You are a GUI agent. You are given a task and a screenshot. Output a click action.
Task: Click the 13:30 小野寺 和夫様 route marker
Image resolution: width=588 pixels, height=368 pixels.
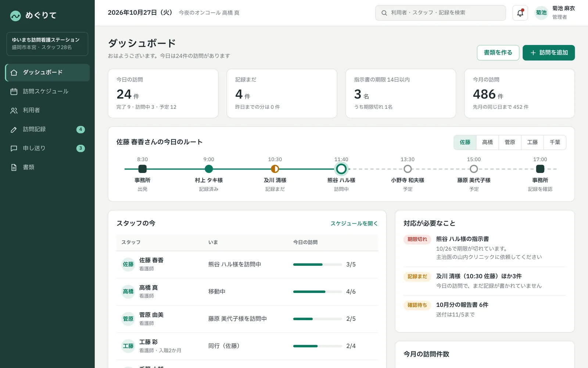point(408,169)
